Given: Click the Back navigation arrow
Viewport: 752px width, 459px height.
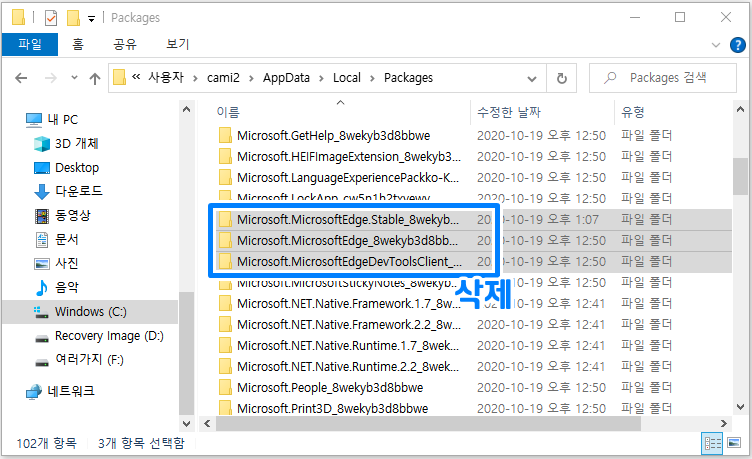Looking at the screenshot, I should point(21,78).
